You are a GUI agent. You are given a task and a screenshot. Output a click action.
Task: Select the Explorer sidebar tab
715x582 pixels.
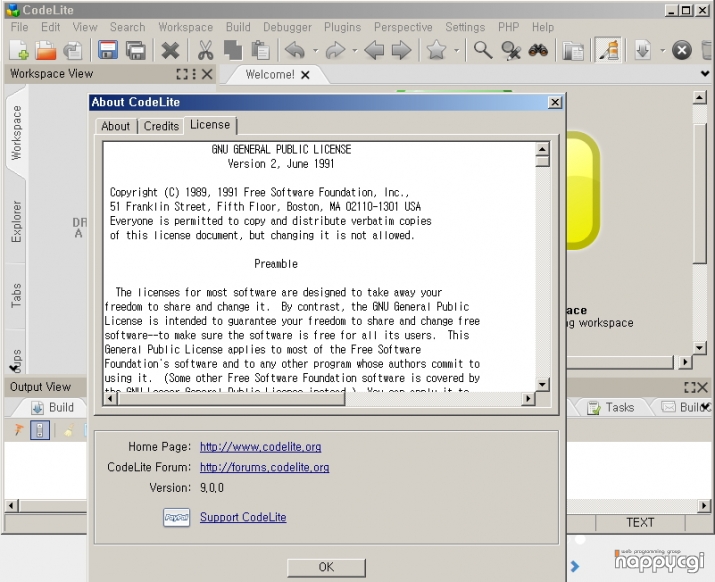click(x=16, y=222)
